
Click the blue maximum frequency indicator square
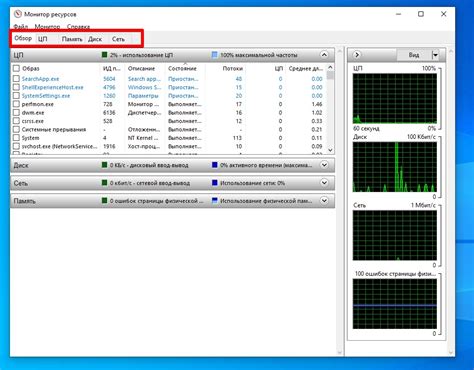pos(215,55)
